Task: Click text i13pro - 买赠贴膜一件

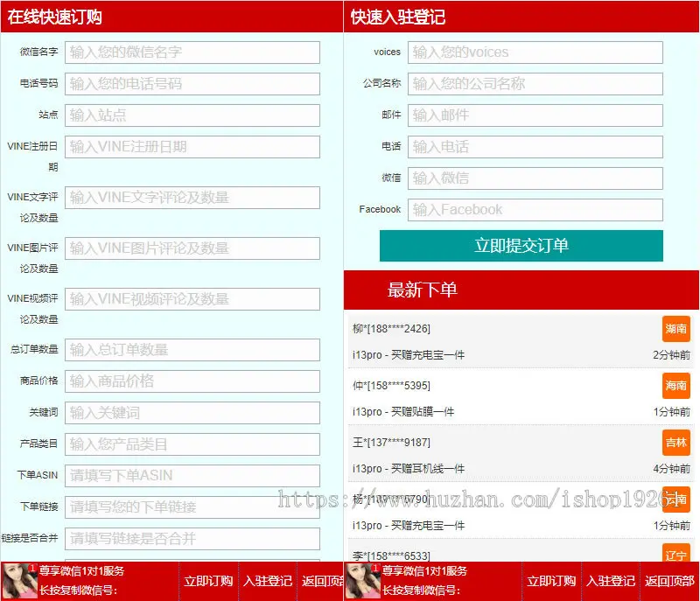Action: 403,411
